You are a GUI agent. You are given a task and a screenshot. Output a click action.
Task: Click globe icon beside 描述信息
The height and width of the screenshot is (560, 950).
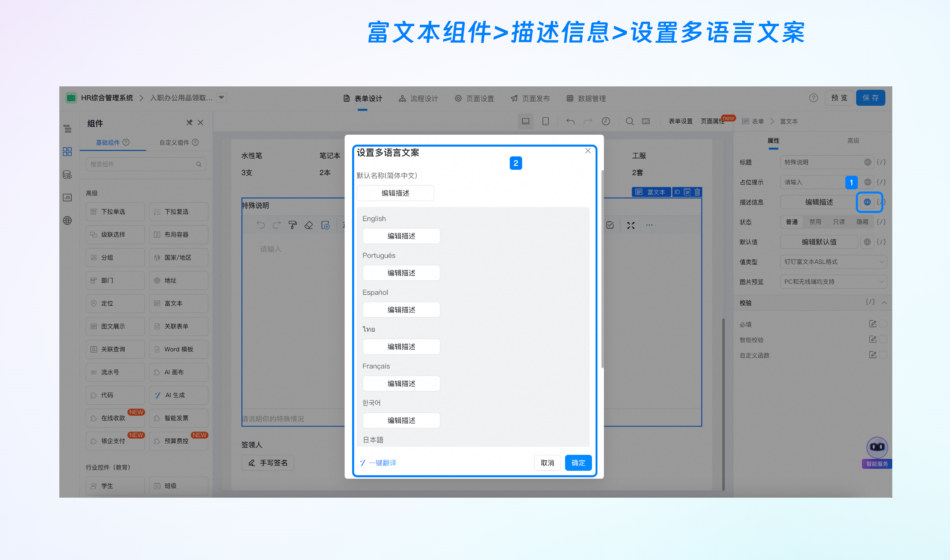867,202
